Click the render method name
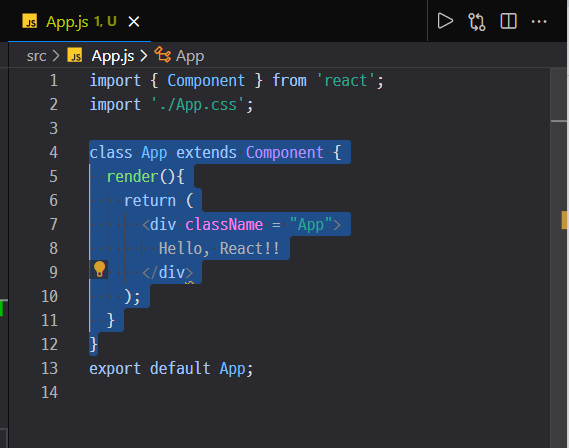 (132, 177)
